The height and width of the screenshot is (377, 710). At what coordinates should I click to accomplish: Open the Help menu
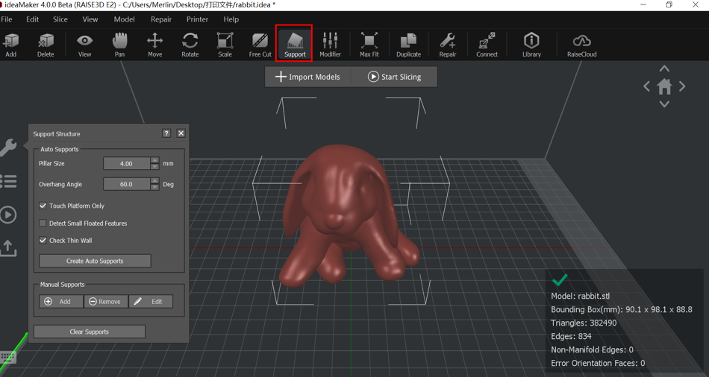click(231, 19)
